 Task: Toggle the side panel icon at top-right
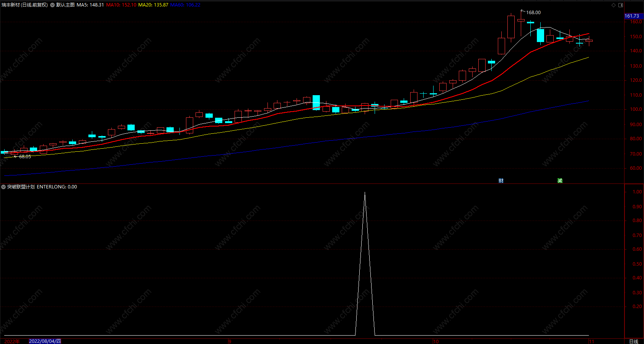pyautogui.click(x=621, y=5)
